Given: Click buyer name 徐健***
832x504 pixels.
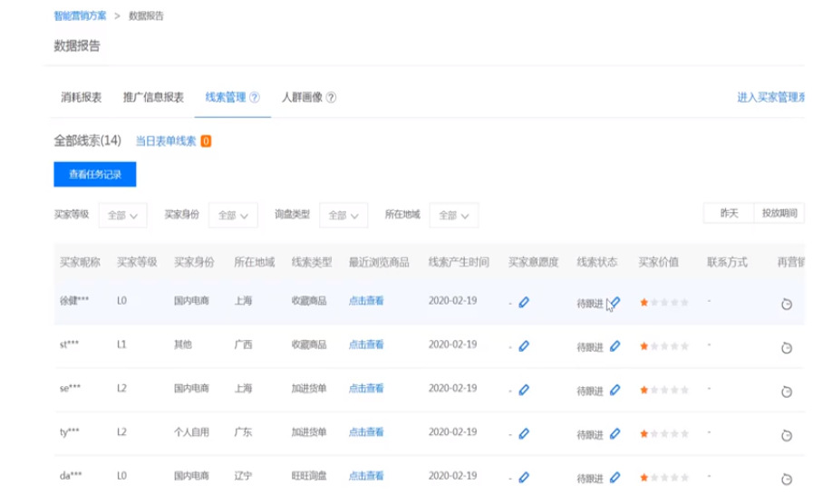Looking at the screenshot, I should [74, 301].
